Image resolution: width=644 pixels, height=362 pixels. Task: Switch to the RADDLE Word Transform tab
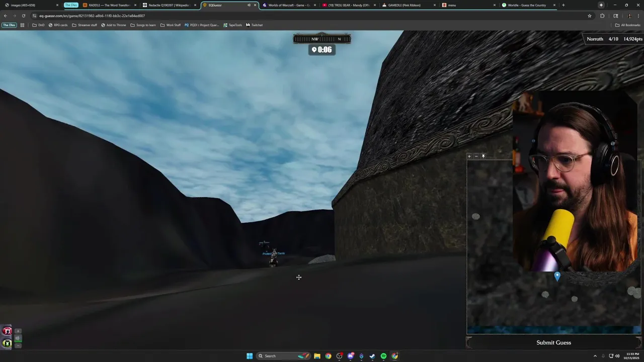(x=109, y=5)
